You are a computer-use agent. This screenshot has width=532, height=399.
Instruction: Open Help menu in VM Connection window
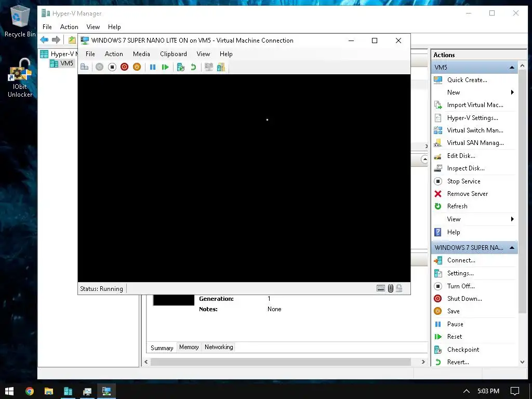point(226,54)
